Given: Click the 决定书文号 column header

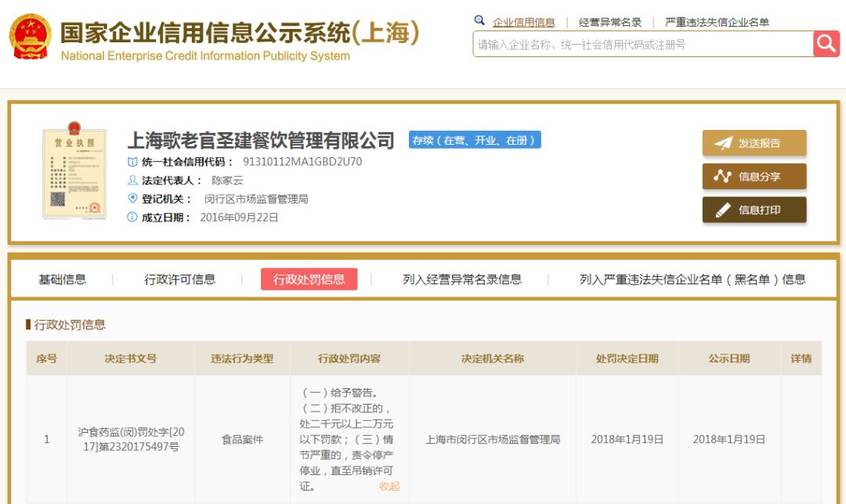Looking at the screenshot, I should tap(131, 358).
